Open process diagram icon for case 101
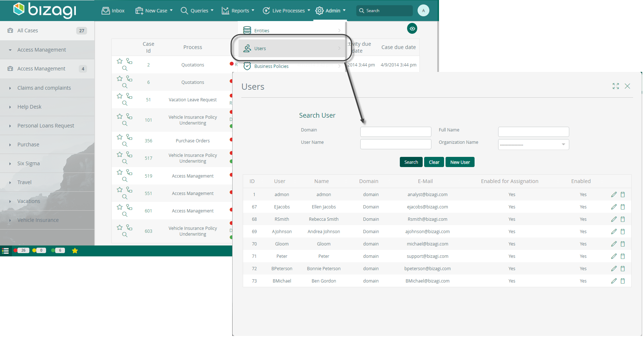The width and height of the screenshot is (644, 337). (129, 116)
